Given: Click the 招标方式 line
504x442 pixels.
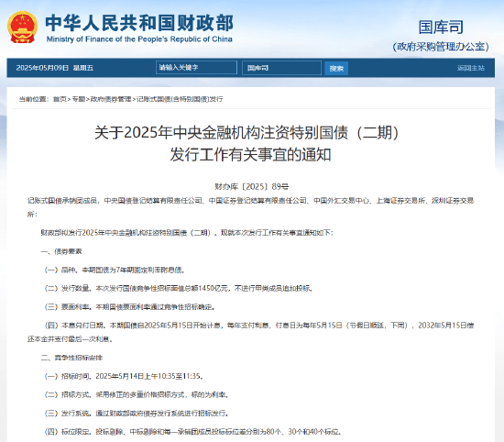Looking at the screenshot, I should (x=137, y=394).
